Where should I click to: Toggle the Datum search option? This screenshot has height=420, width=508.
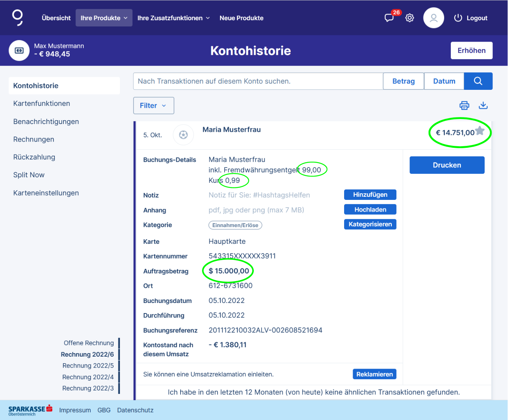point(444,81)
